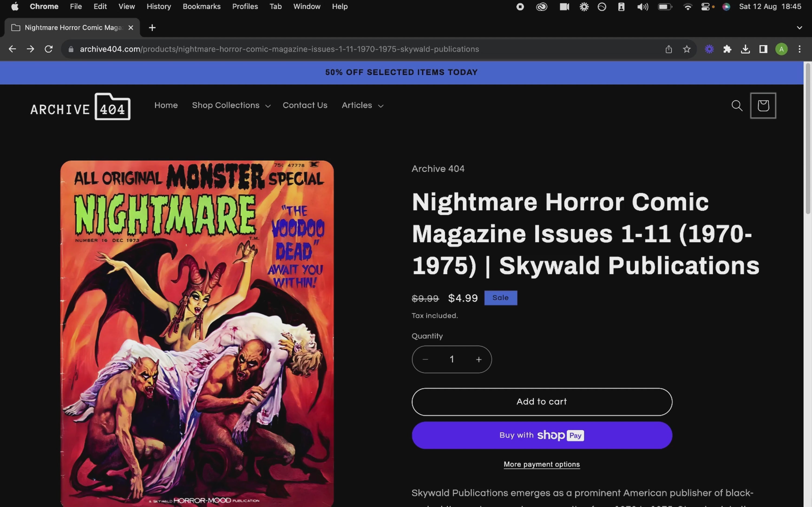Open the Extensions puzzle icon

[728, 49]
